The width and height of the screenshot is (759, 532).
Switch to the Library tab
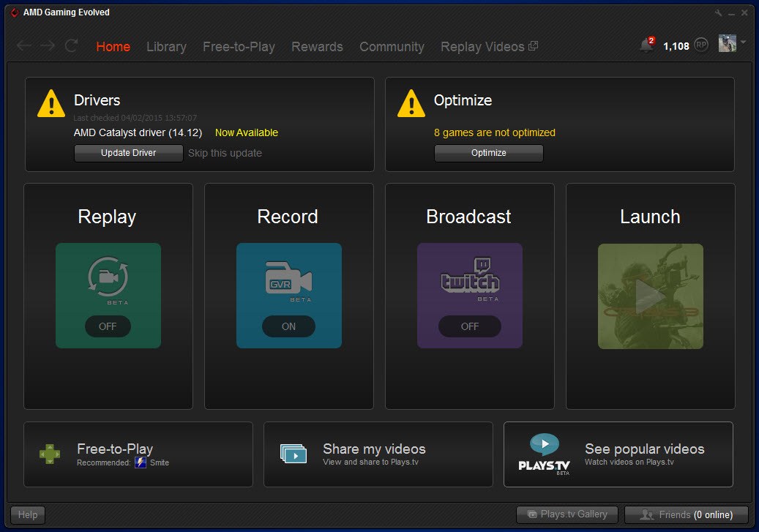point(167,47)
